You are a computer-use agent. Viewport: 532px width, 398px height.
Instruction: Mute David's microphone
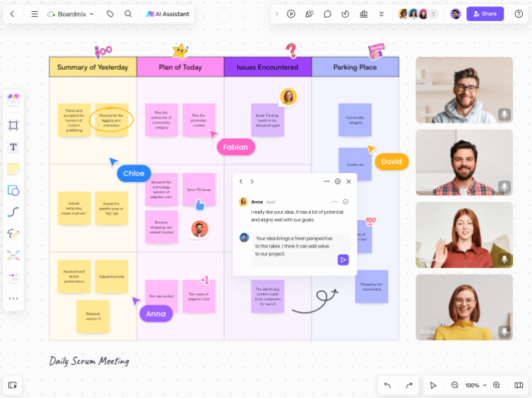coord(504,114)
